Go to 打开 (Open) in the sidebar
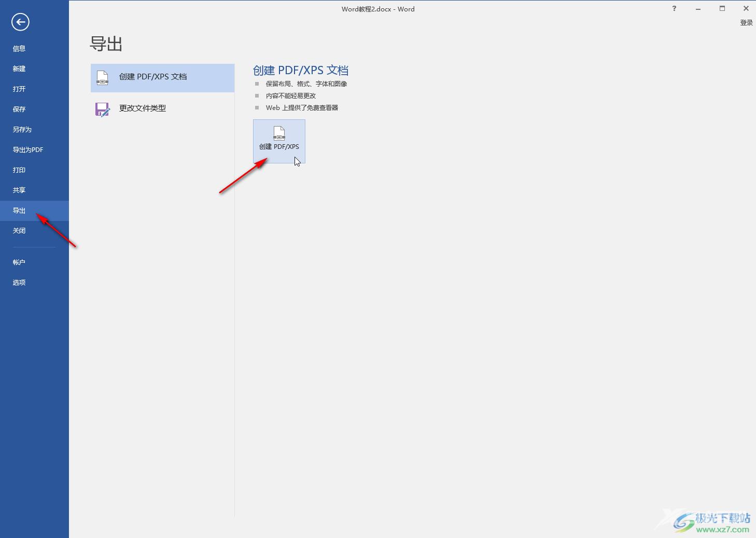 pyautogui.click(x=34, y=89)
